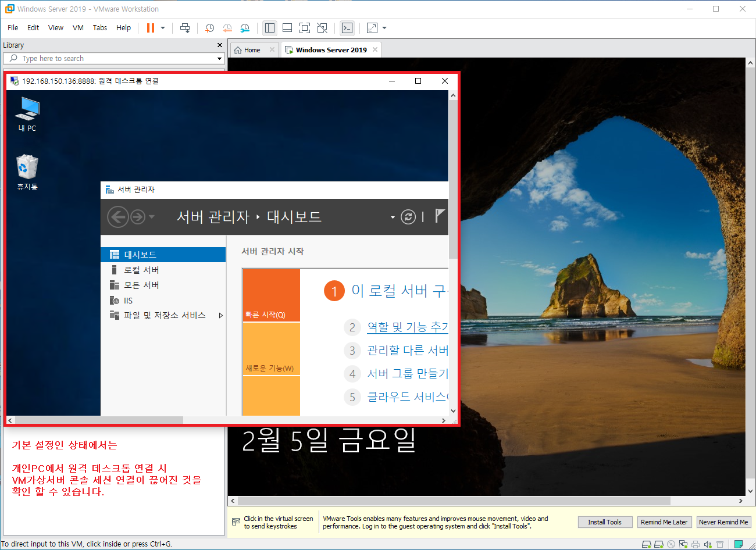Open navigation history dropdown in Server Manager
756x550 pixels.
[x=152, y=217]
